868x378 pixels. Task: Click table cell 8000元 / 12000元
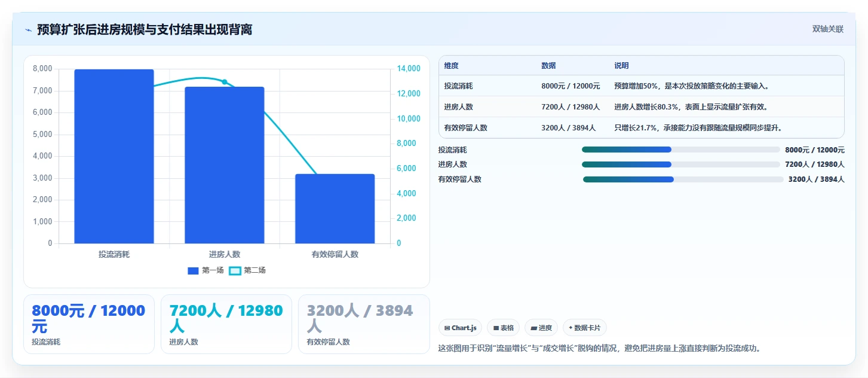tap(571, 86)
